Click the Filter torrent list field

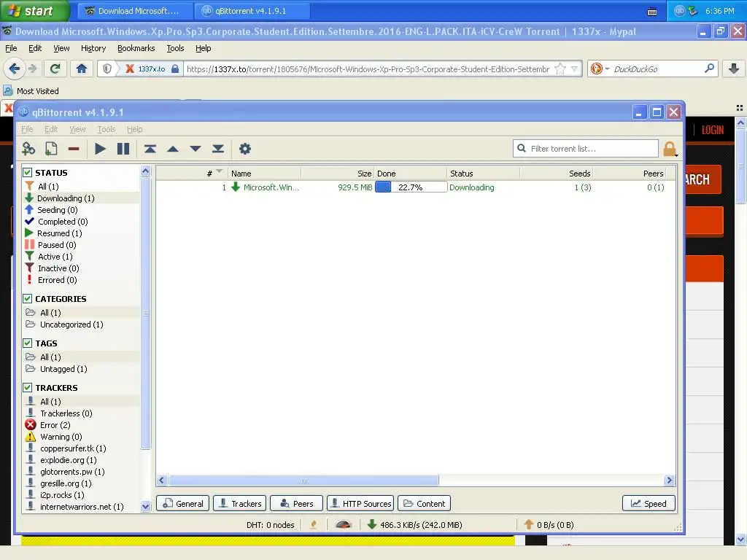coord(586,149)
